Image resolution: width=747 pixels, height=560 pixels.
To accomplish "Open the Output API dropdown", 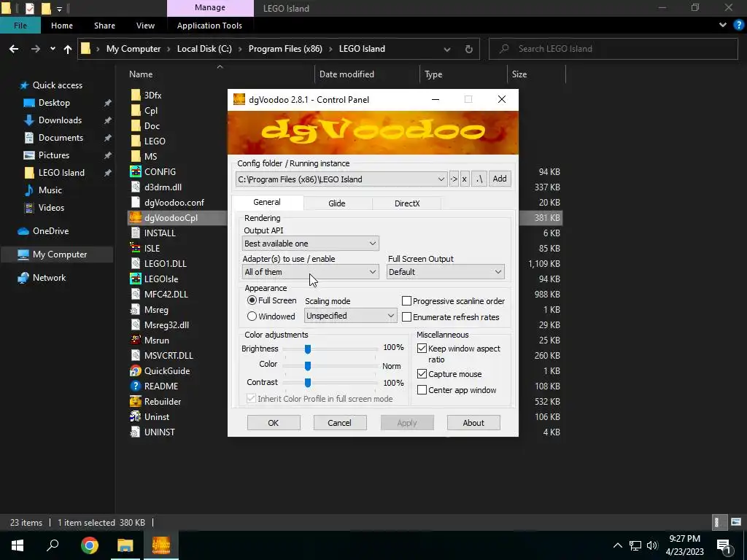I will point(310,244).
